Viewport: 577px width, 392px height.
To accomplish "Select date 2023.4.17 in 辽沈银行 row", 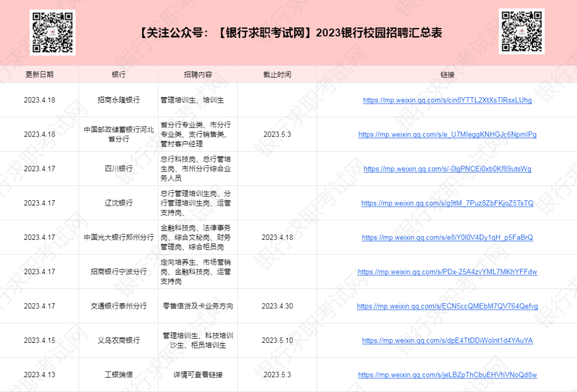I will (40, 203).
